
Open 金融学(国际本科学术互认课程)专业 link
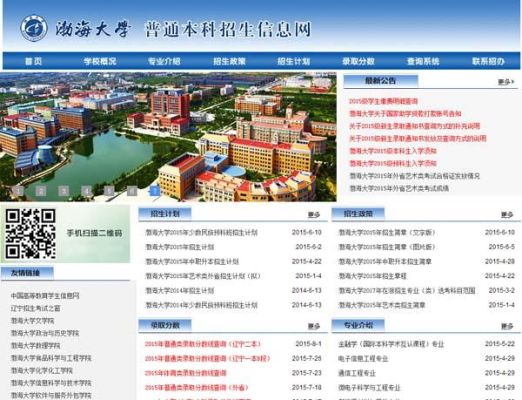391,344
